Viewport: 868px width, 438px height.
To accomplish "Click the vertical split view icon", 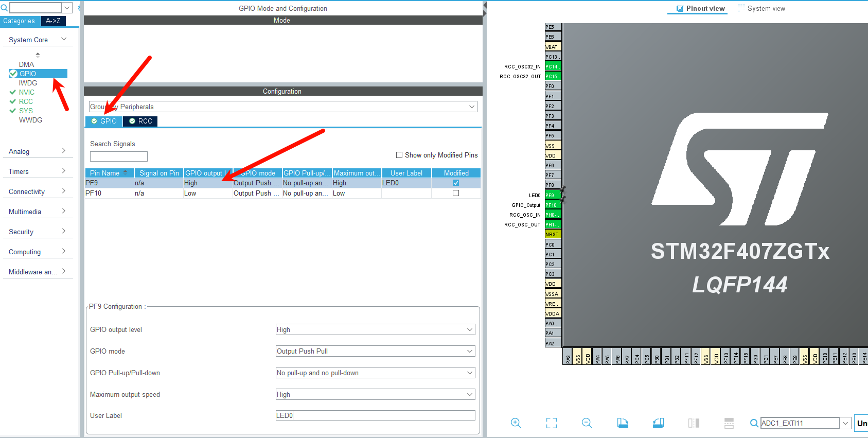I will [x=694, y=423].
